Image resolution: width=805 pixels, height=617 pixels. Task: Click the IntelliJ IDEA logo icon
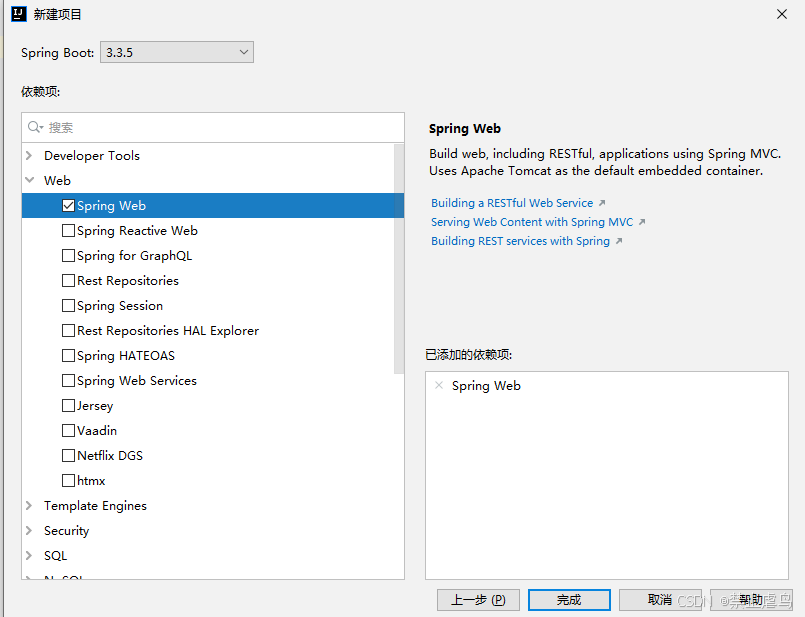click(18, 14)
